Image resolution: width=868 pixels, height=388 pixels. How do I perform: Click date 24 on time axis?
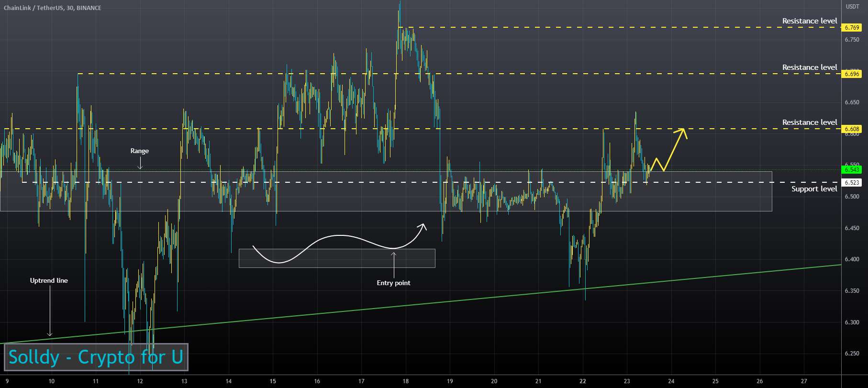671,381
